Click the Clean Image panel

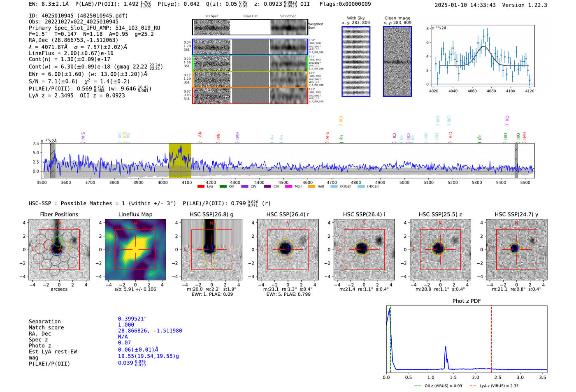[x=397, y=61]
